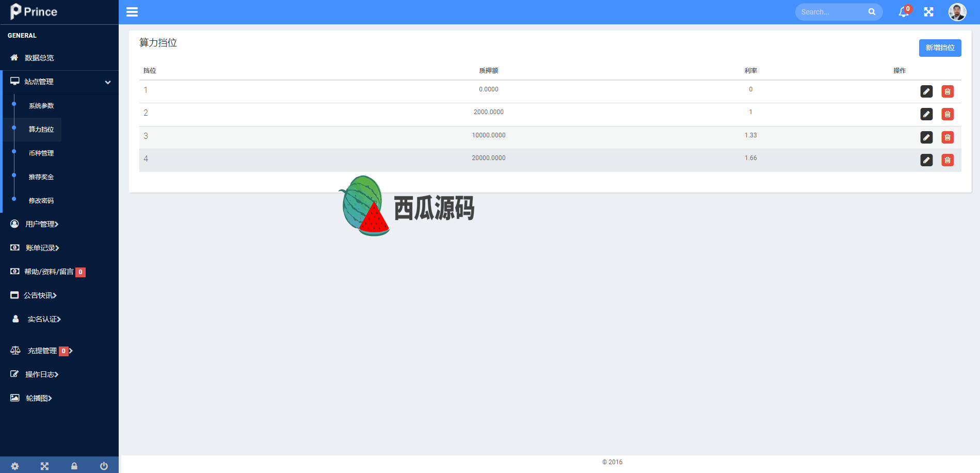980x473 pixels.
Task: Click the 站点管理 monitor icon
Action: pyautogui.click(x=15, y=82)
